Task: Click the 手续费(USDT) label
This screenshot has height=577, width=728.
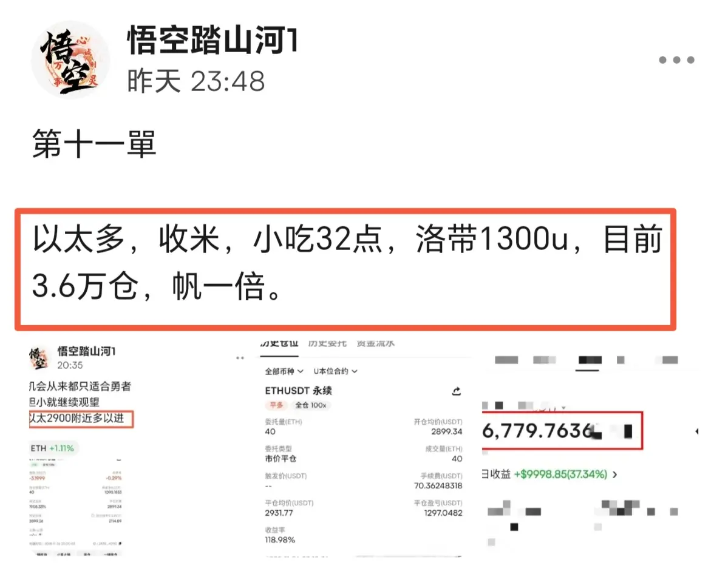Action: pyautogui.click(x=441, y=476)
